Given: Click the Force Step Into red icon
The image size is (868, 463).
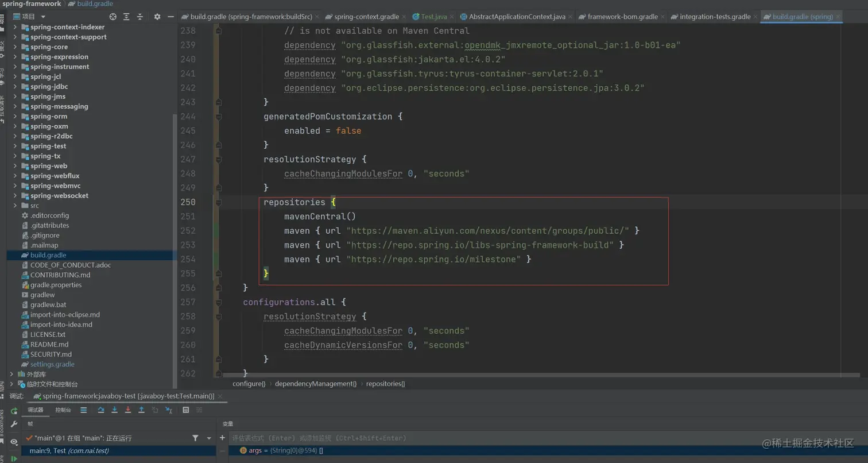Looking at the screenshot, I should tap(127, 410).
